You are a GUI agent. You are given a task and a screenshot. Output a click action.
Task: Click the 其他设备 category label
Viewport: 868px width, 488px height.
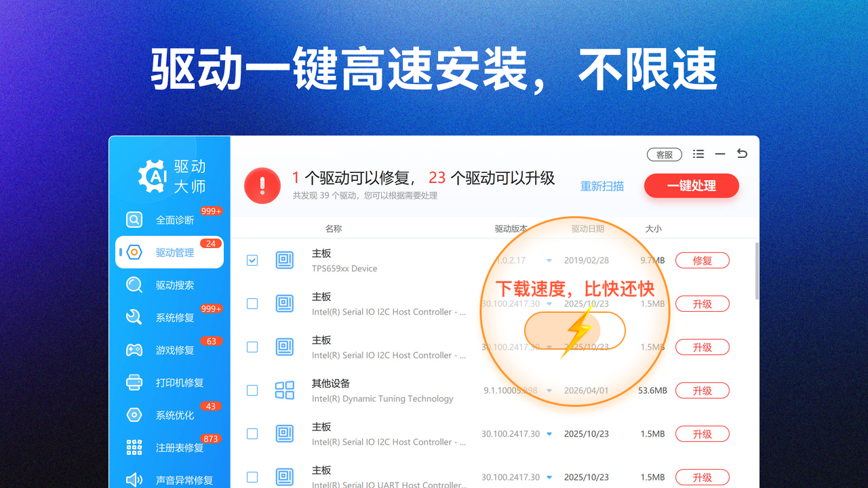[x=331, y=383]
